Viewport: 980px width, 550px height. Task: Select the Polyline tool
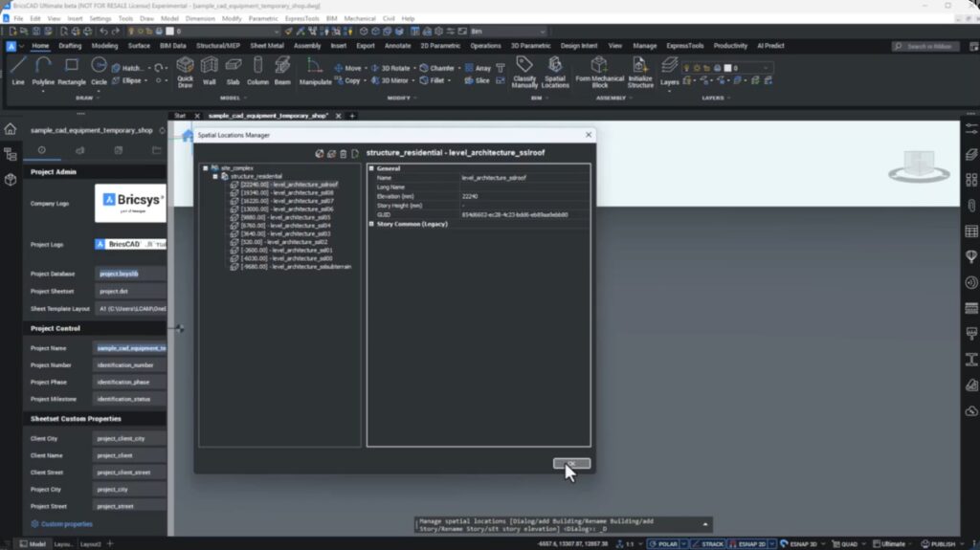[x=43, y=71]
